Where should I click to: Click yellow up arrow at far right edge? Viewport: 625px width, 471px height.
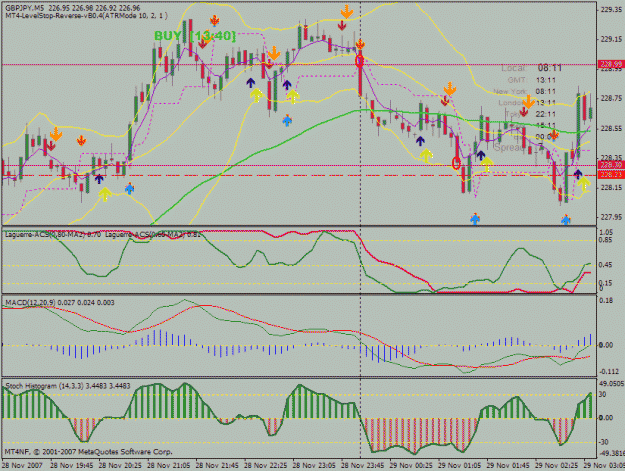[584, 184]
